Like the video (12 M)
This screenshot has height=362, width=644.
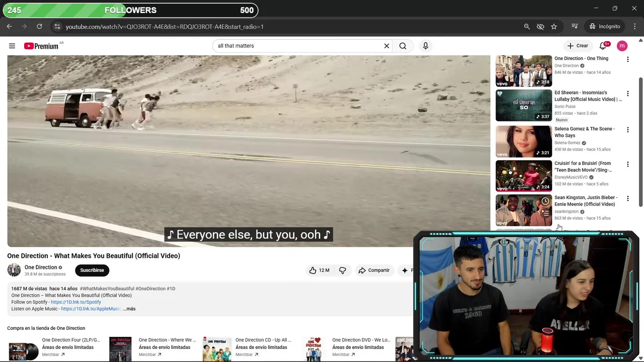tap(319, 270)
